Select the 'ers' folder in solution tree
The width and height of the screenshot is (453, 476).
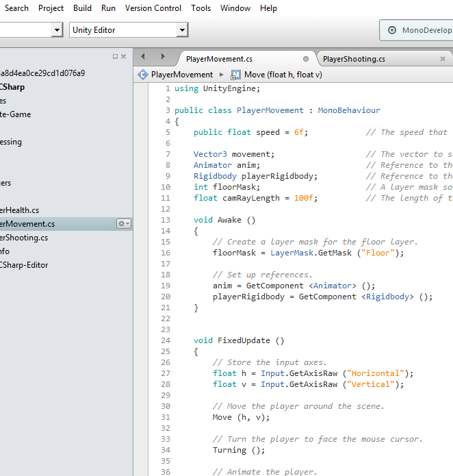pos(5,183)
